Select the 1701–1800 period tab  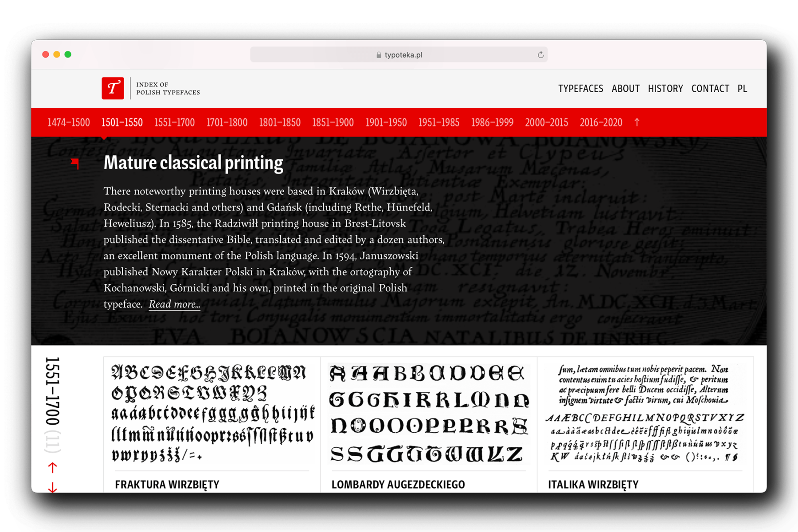coord(227,122)
